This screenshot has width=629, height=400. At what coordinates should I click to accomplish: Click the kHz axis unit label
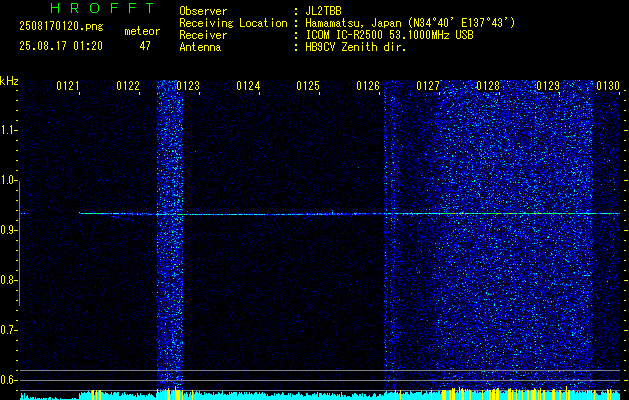[9, 81]
